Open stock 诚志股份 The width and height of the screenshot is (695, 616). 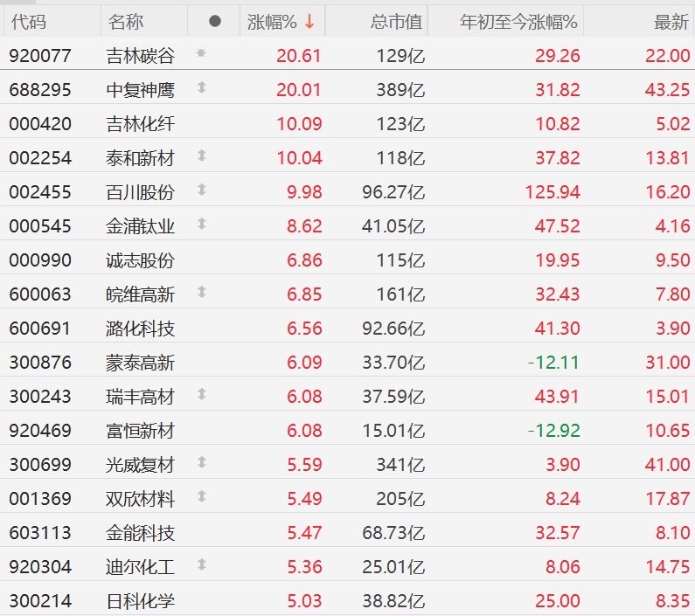point(140,260)
